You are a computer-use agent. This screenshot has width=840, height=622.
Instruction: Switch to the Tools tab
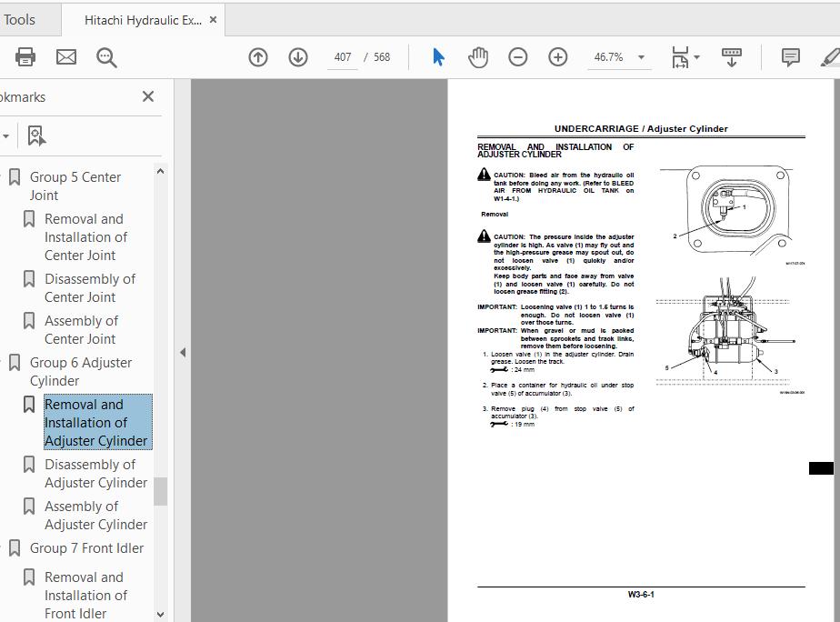20,18
